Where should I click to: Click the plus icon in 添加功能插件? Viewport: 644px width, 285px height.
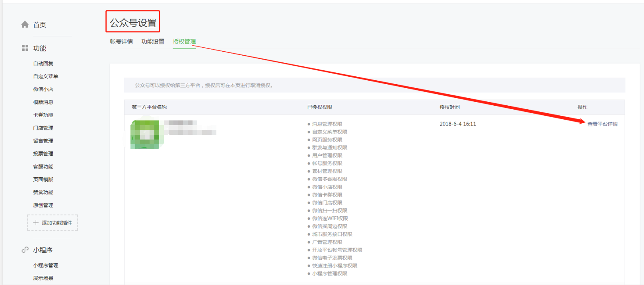click(x=36, y=223)
